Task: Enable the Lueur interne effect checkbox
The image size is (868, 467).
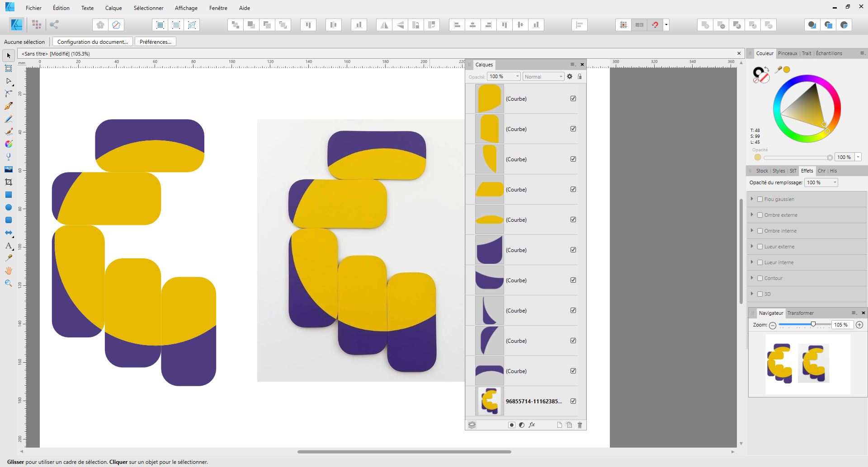Action: point(760,262)
